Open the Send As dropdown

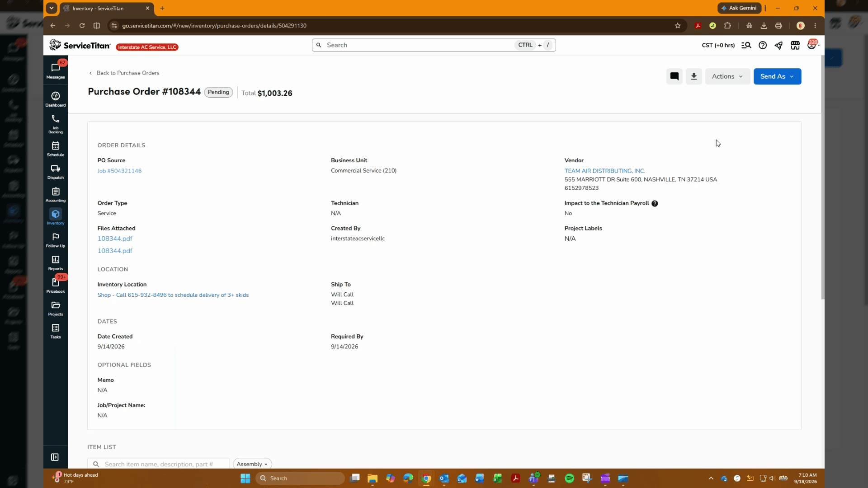coord(777,76)
